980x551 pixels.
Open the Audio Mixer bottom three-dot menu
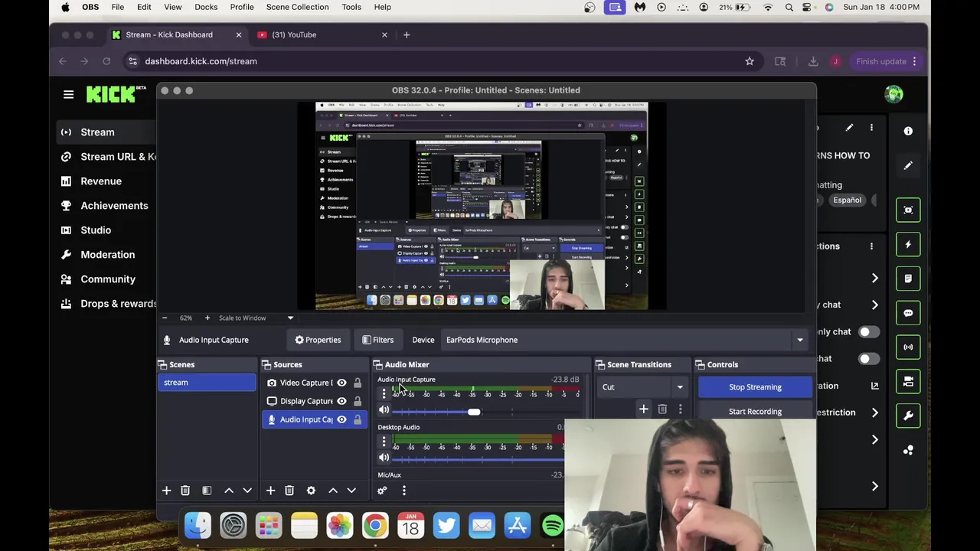pos(403,490)
